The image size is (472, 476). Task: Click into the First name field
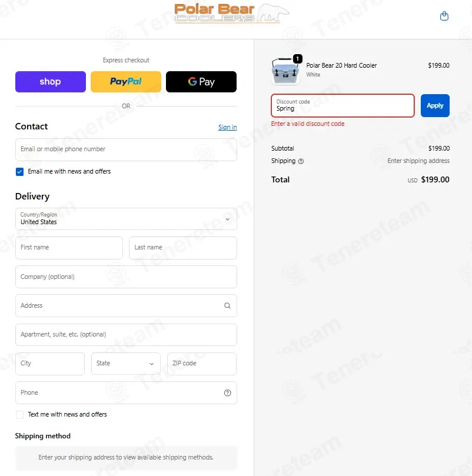coord(69,248)
